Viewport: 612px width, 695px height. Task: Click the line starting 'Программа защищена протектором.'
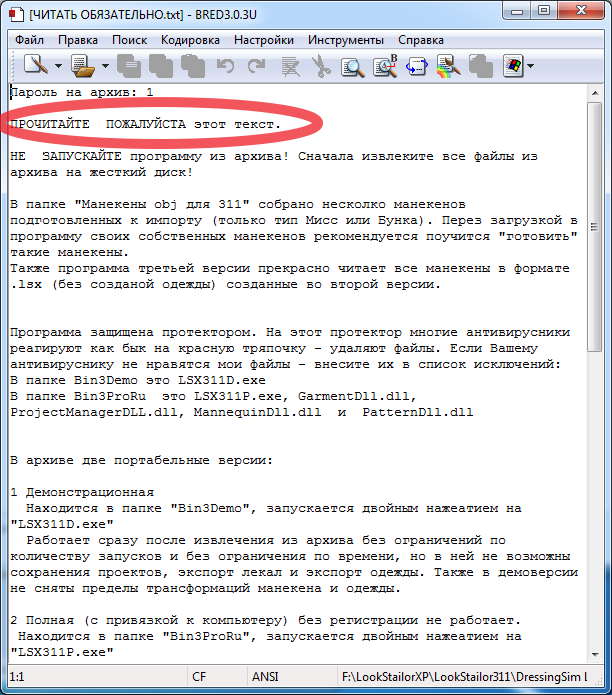(x=290, y=332)
